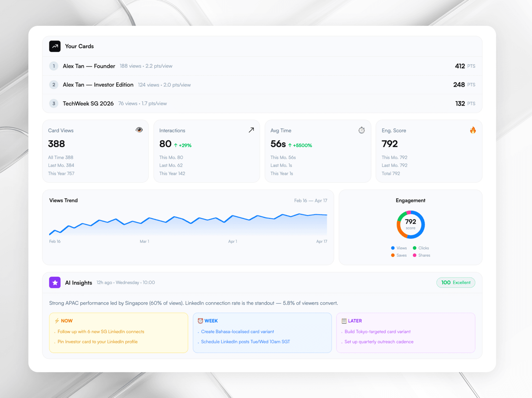
Task: Click the stopwatch icon on Avg Time
Action: click(x=361, y=130)
